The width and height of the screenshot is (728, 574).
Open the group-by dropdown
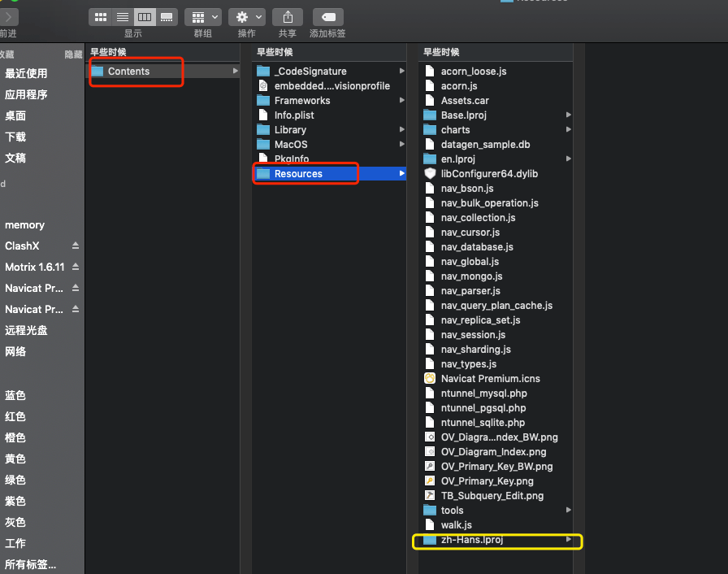(x=203, y=17)
